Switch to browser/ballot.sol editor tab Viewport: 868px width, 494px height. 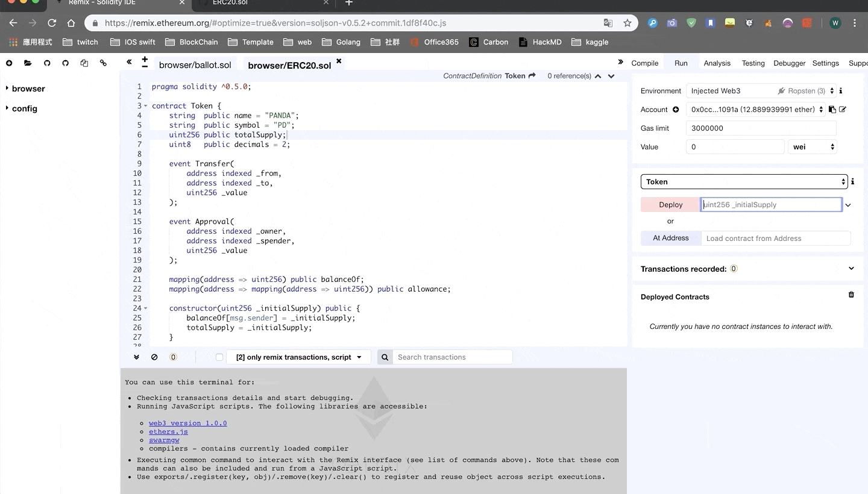pos(195,65)
